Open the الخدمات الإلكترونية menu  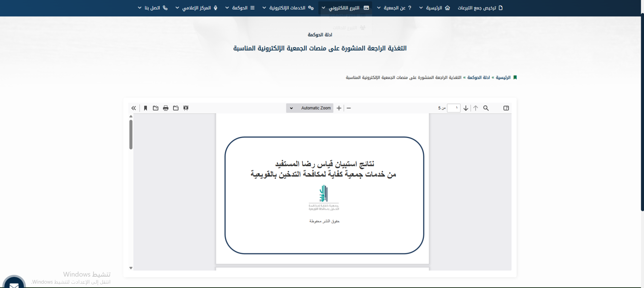(288, 8)
